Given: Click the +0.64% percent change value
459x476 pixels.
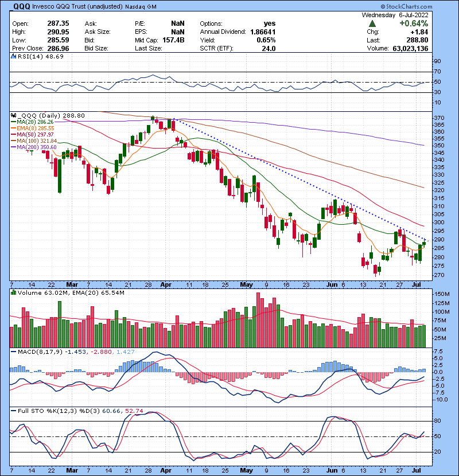Looking at the screenshot, I should coord(414,24).
